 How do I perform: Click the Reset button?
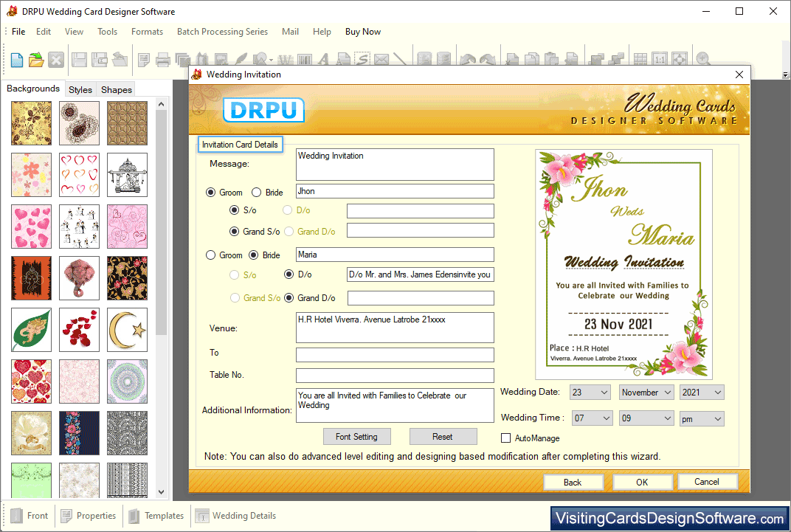[x=443, y=437]
